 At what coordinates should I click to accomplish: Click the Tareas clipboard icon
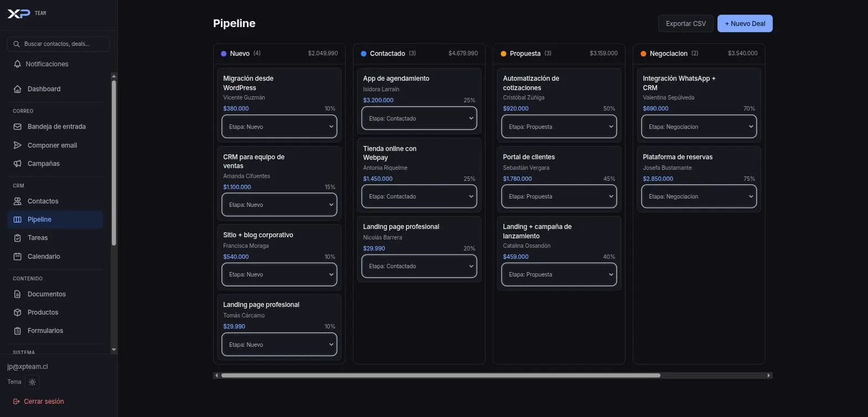pos(18,238)
